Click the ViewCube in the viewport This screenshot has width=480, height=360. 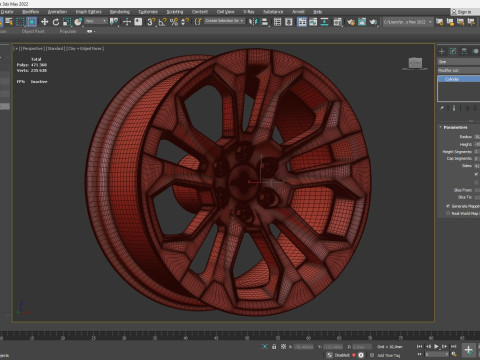click(x=415, y=63)
